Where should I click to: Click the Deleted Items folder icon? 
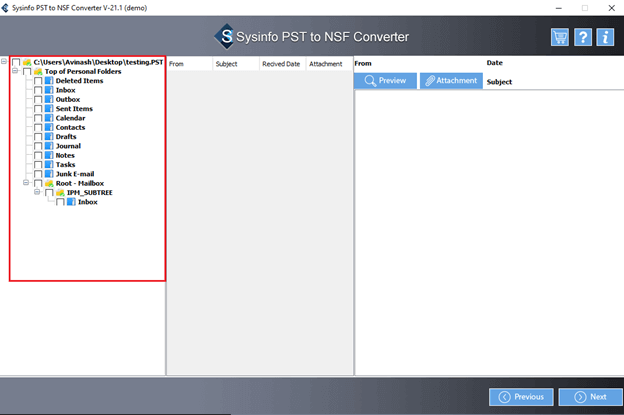pos(49,81)
